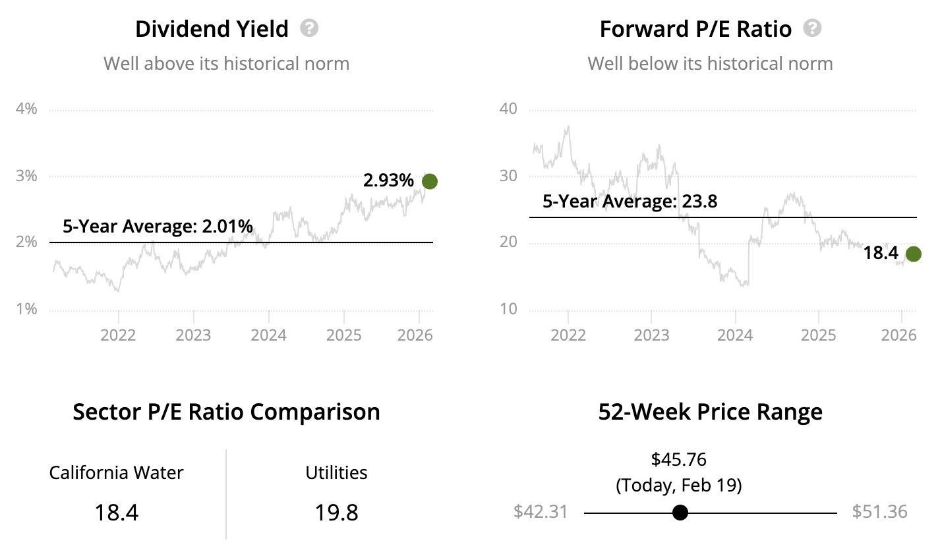
Task: Click the green 2.93% dividend yield dot
Action: click(429, 181)
